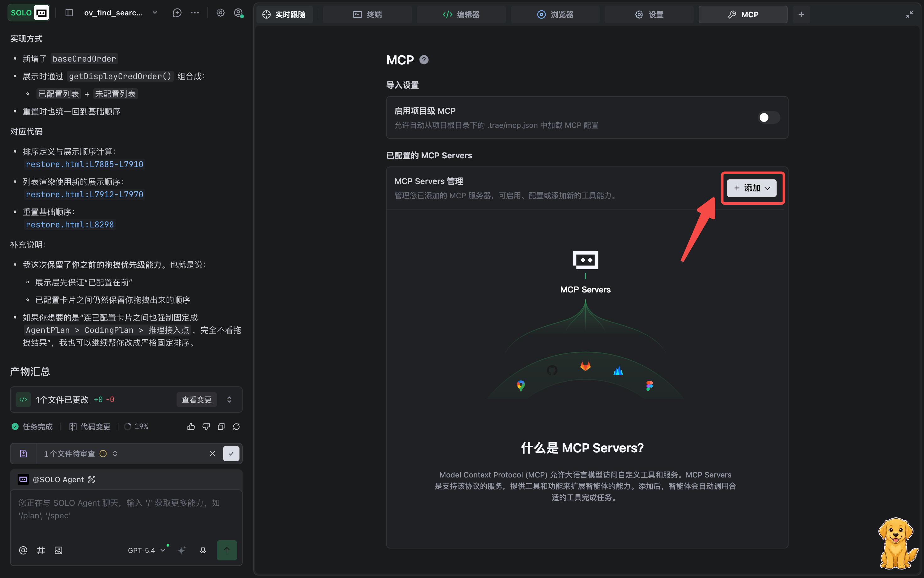The height and width of the screenshot is (578, 924).
Task: Click the getDisplayCredOrder() code text
Action: (120, 76)
